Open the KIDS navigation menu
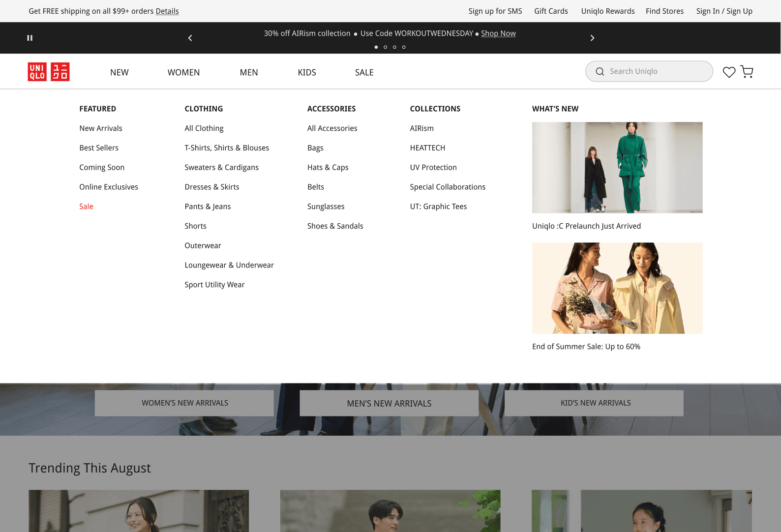The image size is (781, 532). click(307, 72)
